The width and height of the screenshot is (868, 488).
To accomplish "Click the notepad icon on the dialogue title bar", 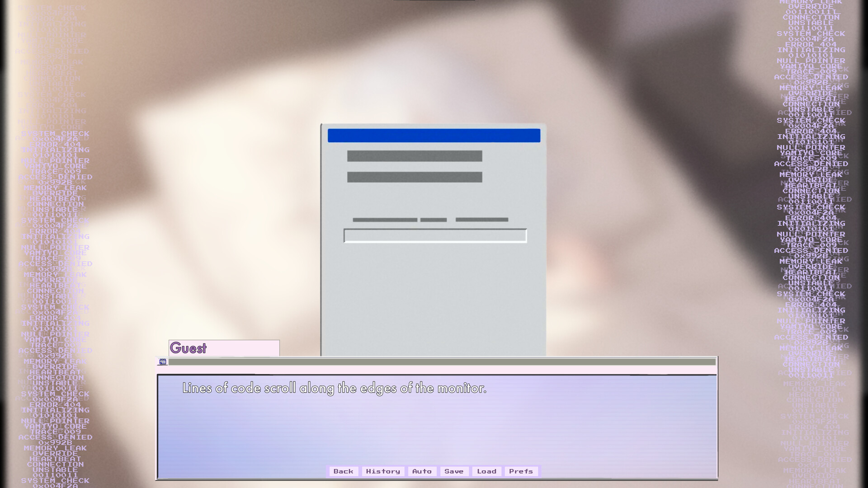I will (162, 361).
